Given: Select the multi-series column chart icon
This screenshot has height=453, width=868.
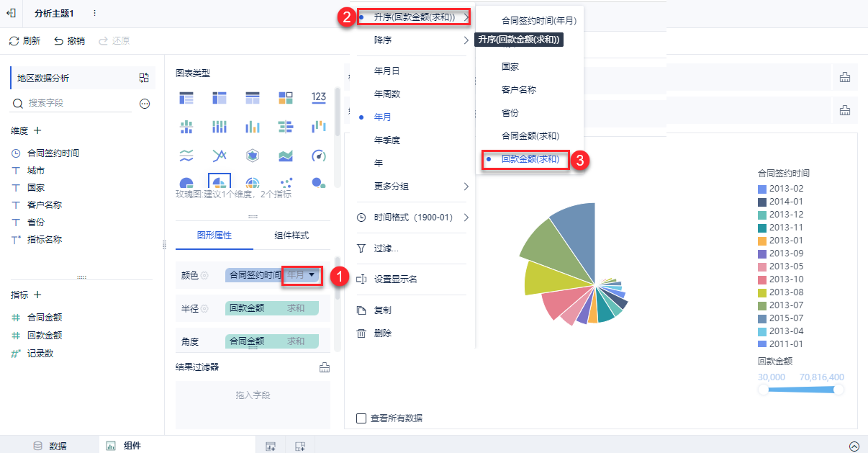Looking at the screenshot, I should (253, 127).
